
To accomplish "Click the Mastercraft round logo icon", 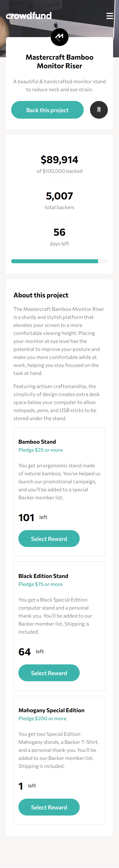I will (60, 37).
